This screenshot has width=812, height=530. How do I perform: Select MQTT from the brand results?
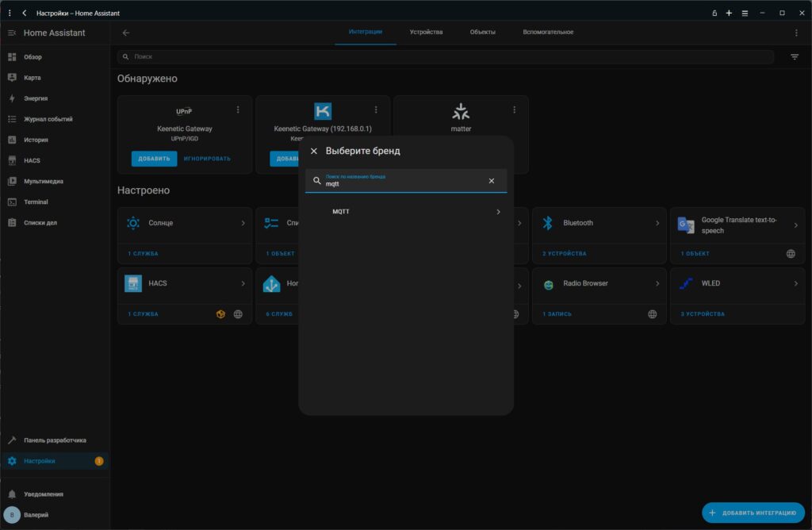tap(406, 212)
